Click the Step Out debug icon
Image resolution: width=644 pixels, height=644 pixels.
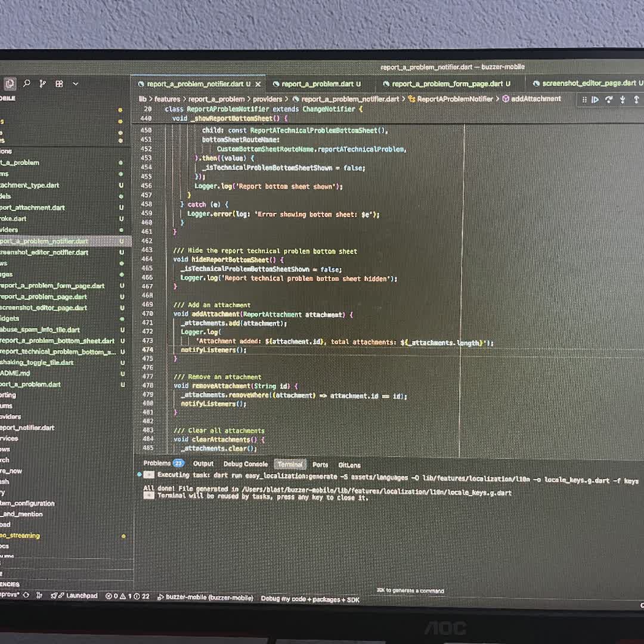(636, 100)
